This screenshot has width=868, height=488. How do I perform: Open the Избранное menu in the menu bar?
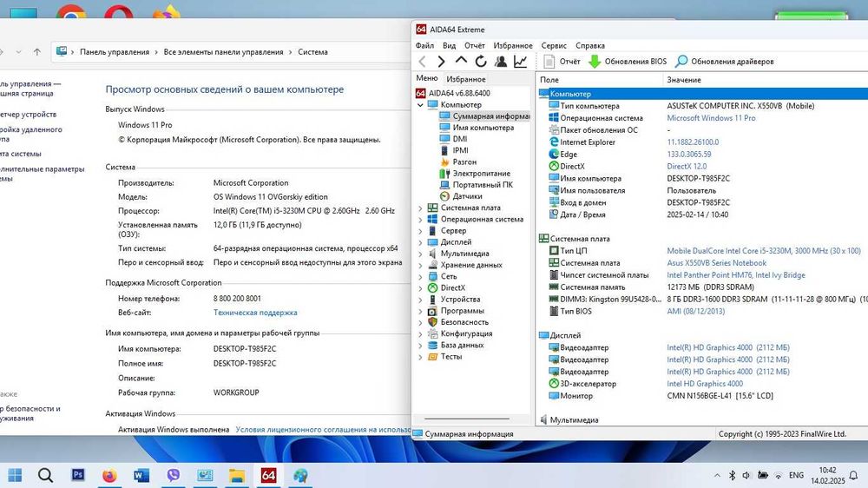point(513,45)
